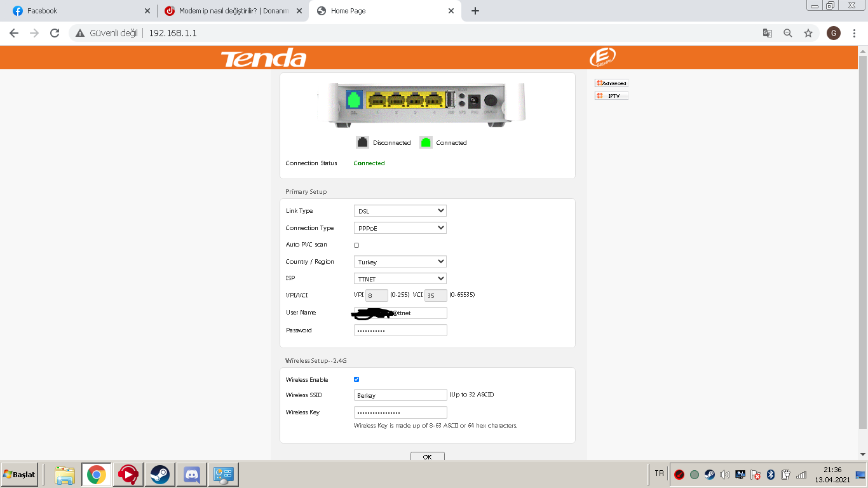The image size is (868, 488).
Task: Enable the Auto PVC scan checkbox
Action: point(356,245)
